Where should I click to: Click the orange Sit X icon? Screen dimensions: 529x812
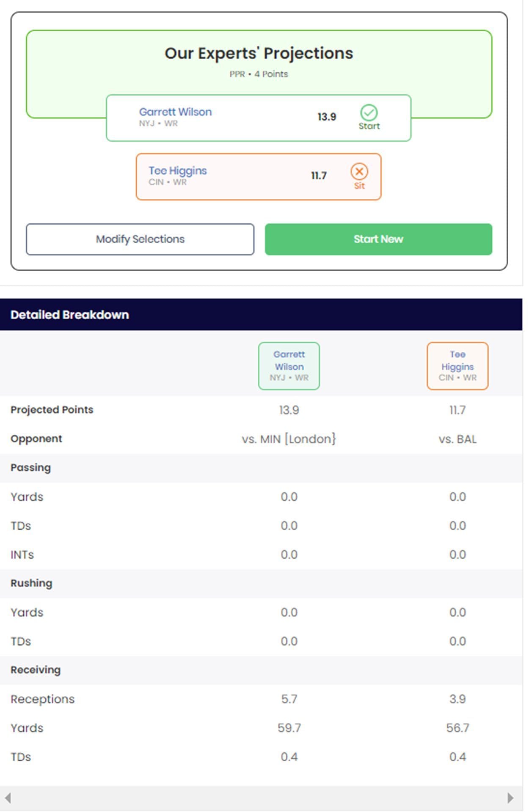click(x=359, y=172)
